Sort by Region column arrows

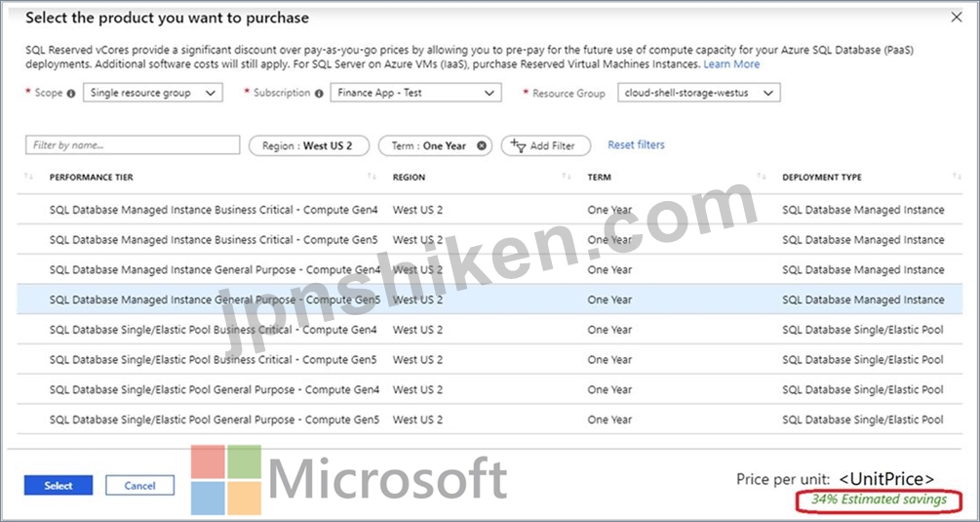click(567, 177)
